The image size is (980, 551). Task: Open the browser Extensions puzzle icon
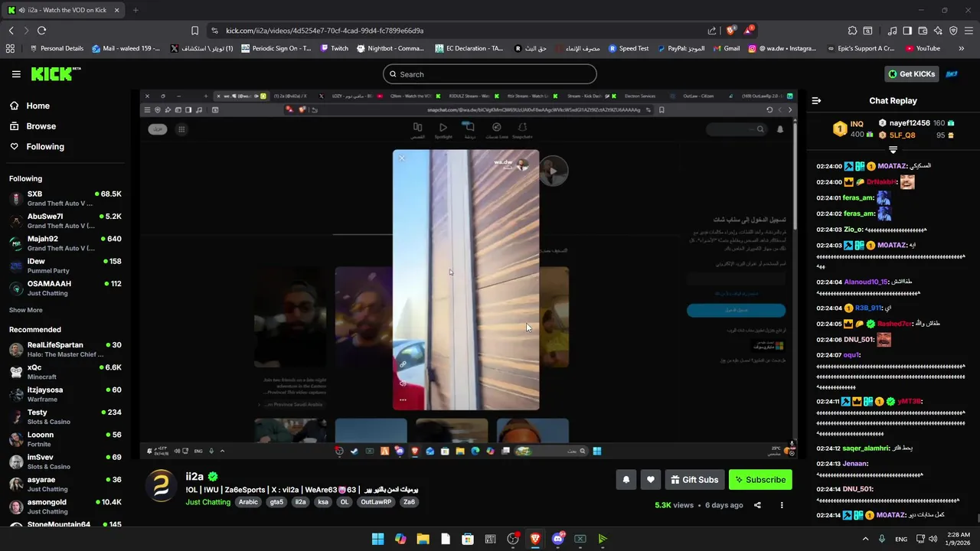(x=852, y=31)
